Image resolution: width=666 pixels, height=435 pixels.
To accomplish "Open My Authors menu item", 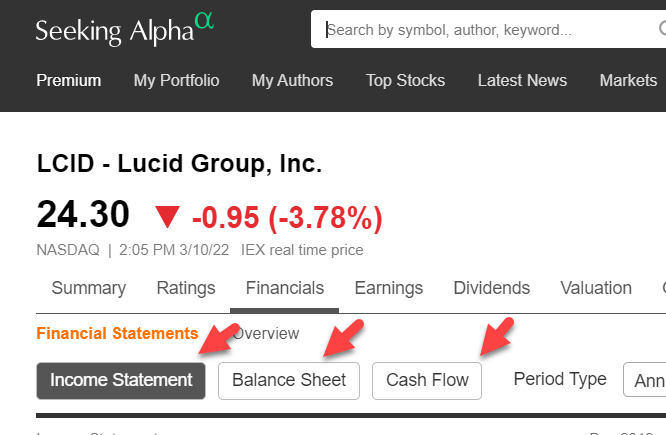I will click(292, 81).
